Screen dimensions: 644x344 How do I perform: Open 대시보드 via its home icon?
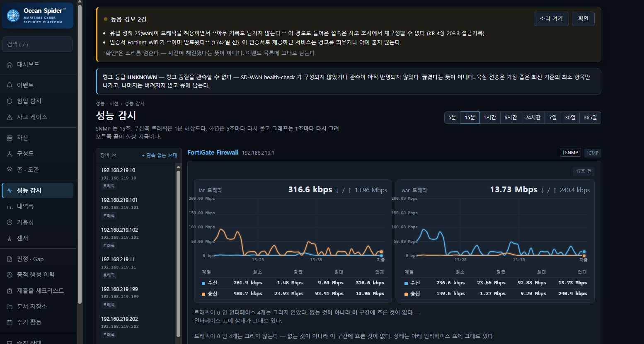10,65
